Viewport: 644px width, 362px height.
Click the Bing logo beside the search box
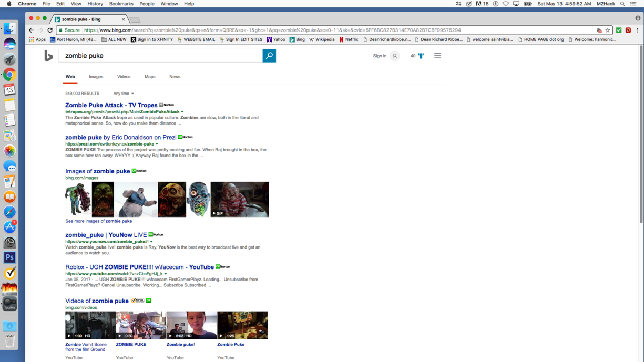click(48, 56)
